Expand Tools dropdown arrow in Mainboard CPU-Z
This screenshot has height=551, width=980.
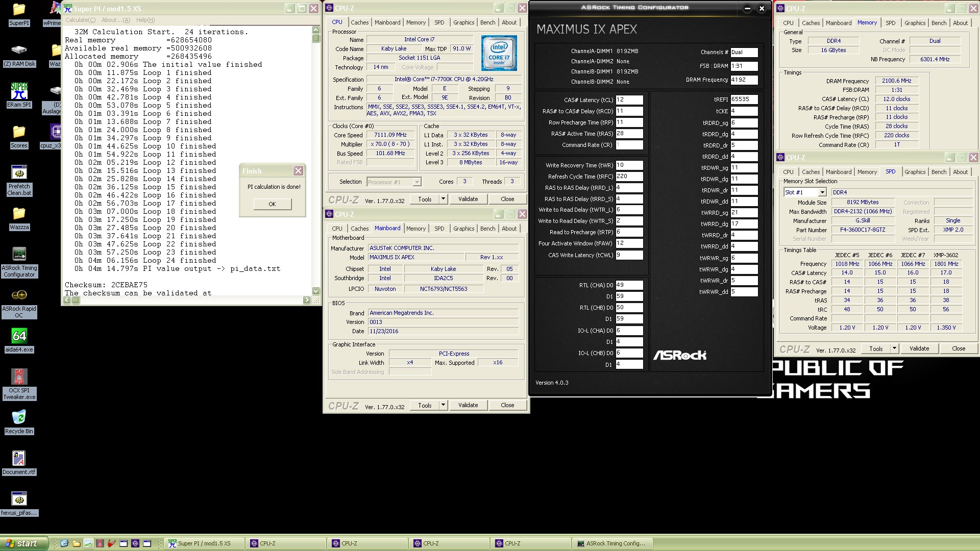[x=443, y=405]
